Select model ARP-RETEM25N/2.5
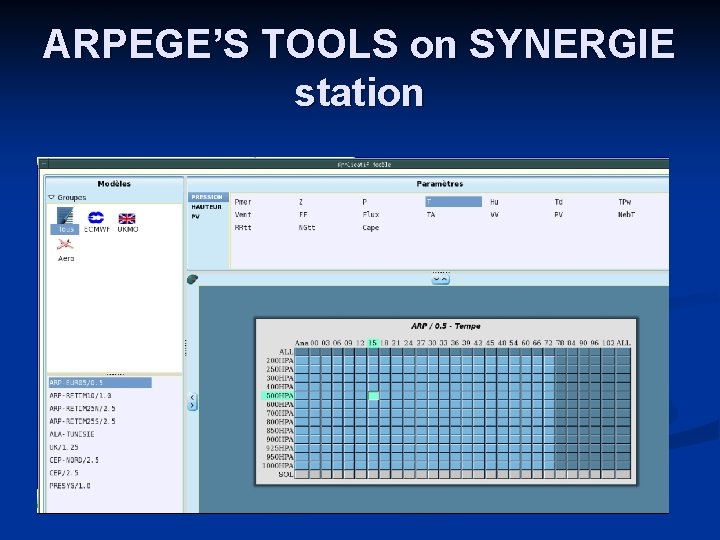 coord(82,408)
